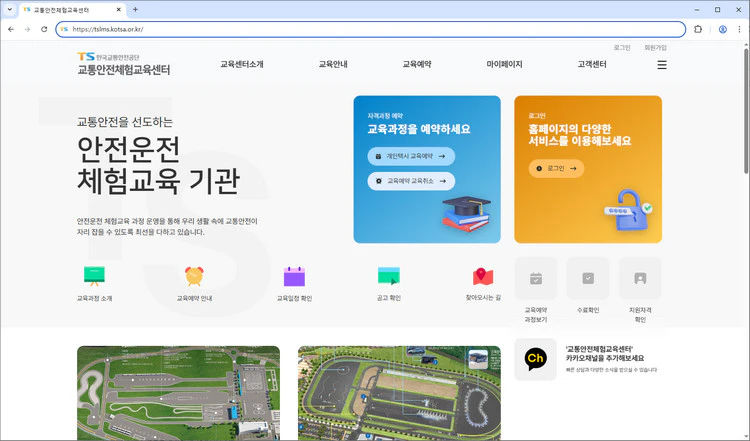
Task: Open the 교육예약 과정보기 calendar tile
Action: click(x=536, y=278)
